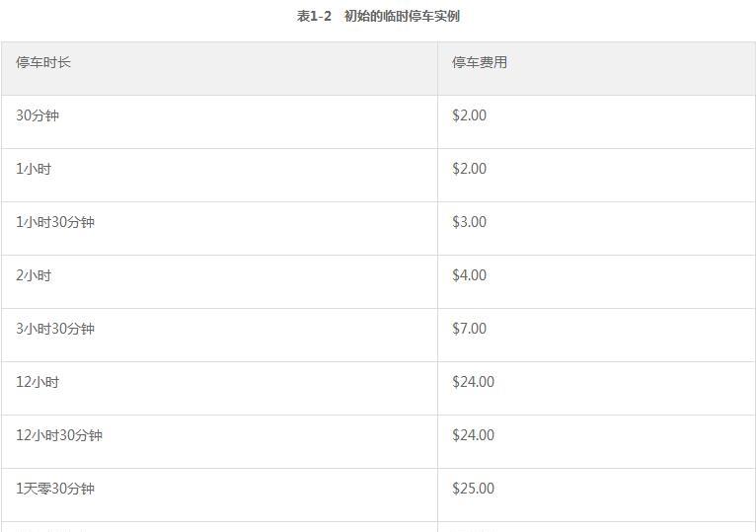Click the partially visible last table row
The image size is (756, 532).
[x=378, y=527]
